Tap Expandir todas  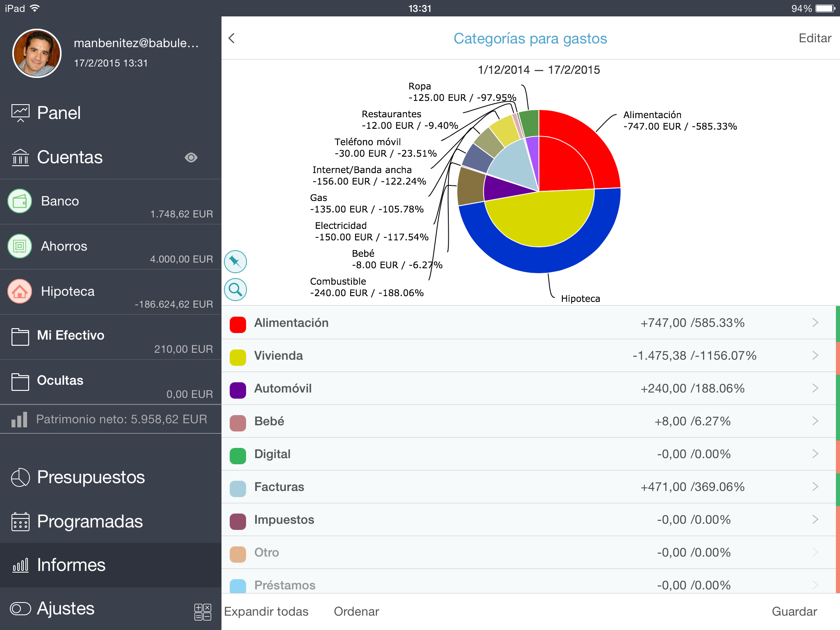[266, 612]
